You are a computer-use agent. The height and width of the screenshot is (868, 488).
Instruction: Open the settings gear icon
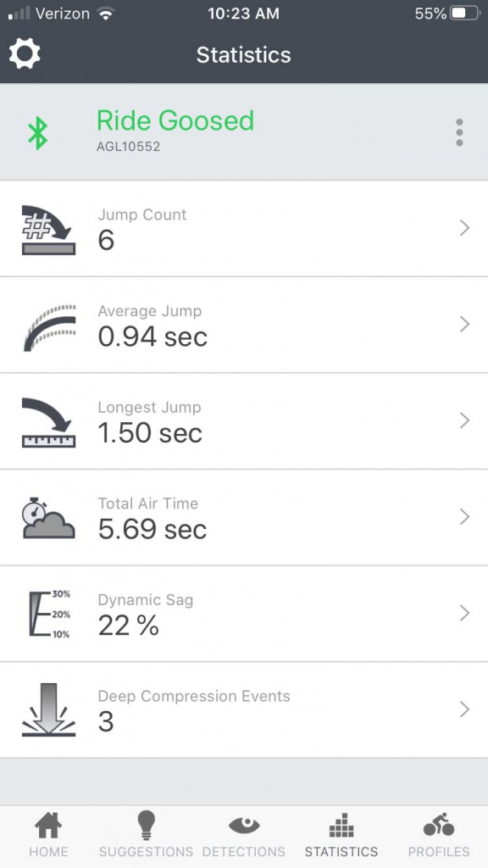25,54
